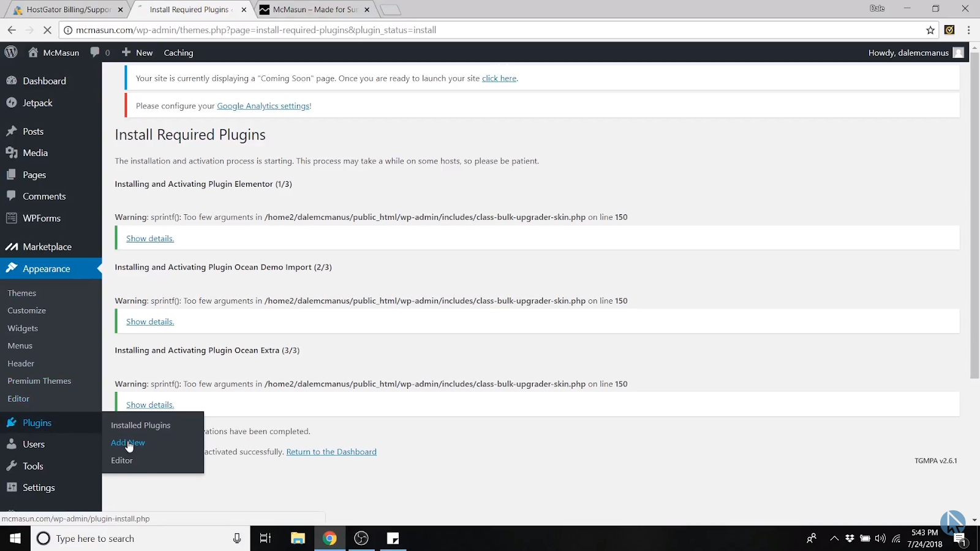
Task: Click the McMasun home icon in admin bar
Action: 33,53
